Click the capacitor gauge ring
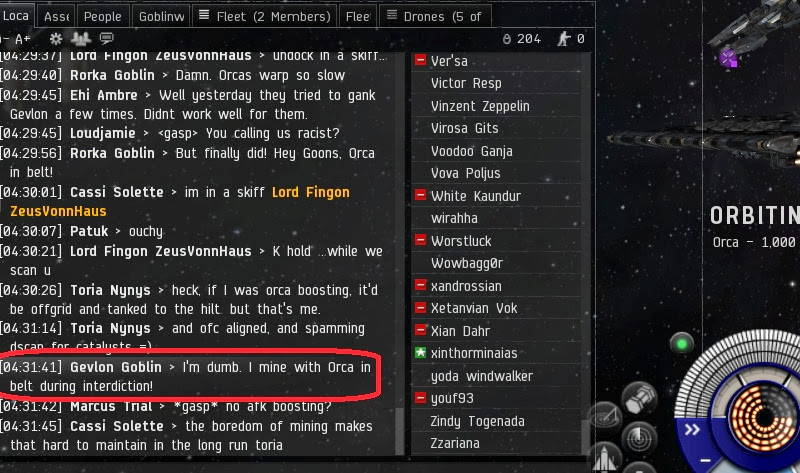This screenshot has height=473, width=800. (763, 416)
